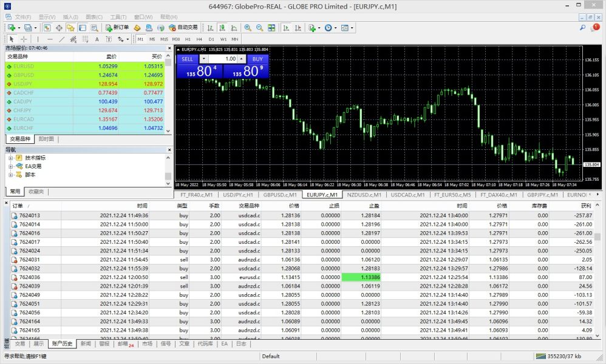Open the 图表(C) menu
606x364 pixels.
pyautogui.click(x=94, y=17)
